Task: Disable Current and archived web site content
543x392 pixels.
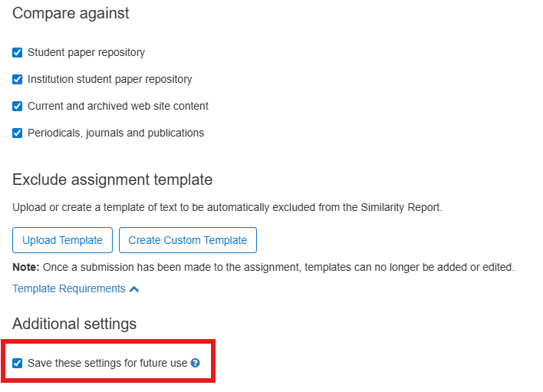Action: 18,107
